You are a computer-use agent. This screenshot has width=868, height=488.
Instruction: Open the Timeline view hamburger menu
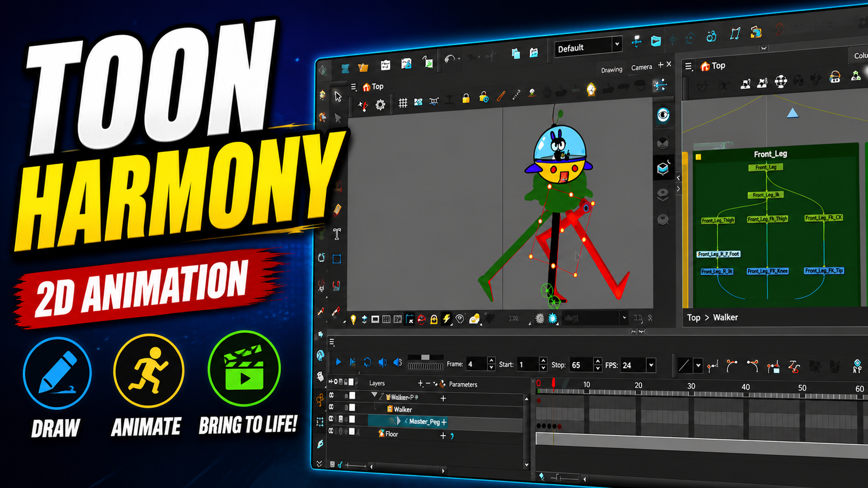332,342
